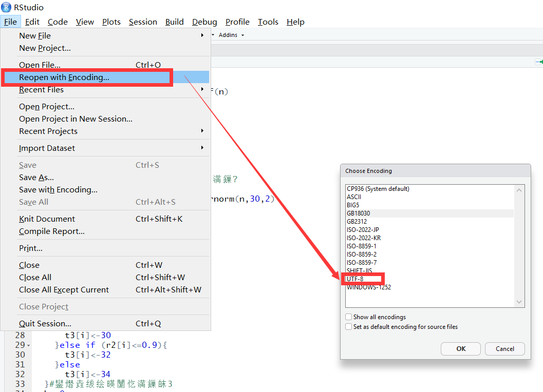Screen dimensions: 543x392
Task: Click line number 33 in gutter
Action: 20,384
